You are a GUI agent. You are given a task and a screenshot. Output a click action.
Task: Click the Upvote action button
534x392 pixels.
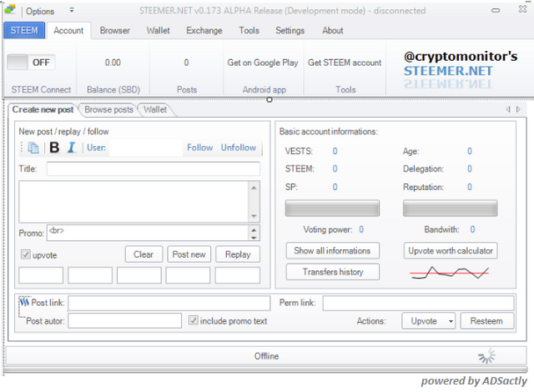[x=424, y=321]
